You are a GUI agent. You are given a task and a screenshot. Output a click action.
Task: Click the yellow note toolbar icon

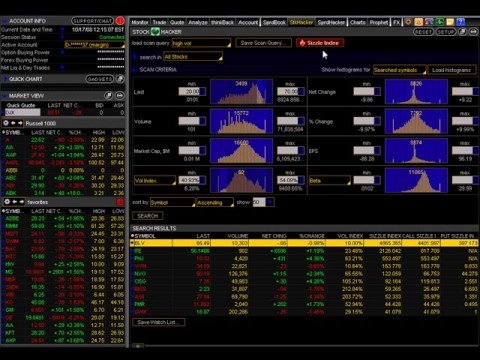(x=450, y=22)
